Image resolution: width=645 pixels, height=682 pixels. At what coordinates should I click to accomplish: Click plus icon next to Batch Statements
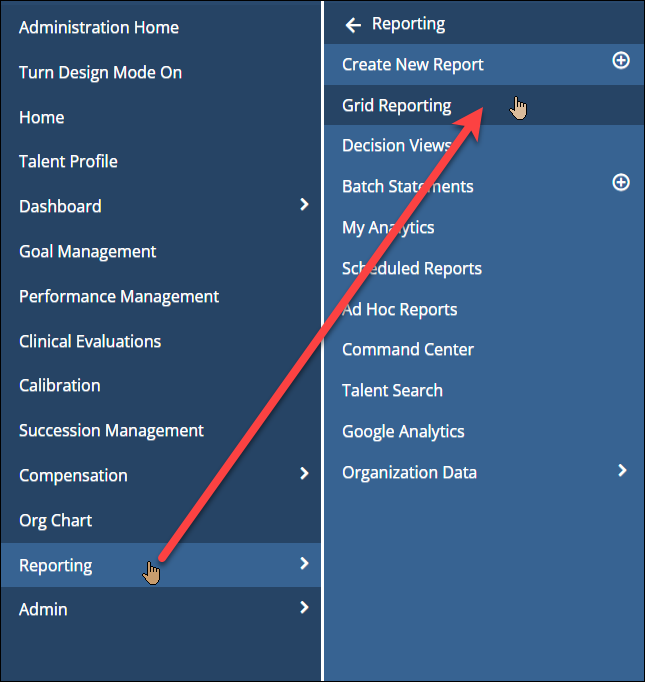621,182
